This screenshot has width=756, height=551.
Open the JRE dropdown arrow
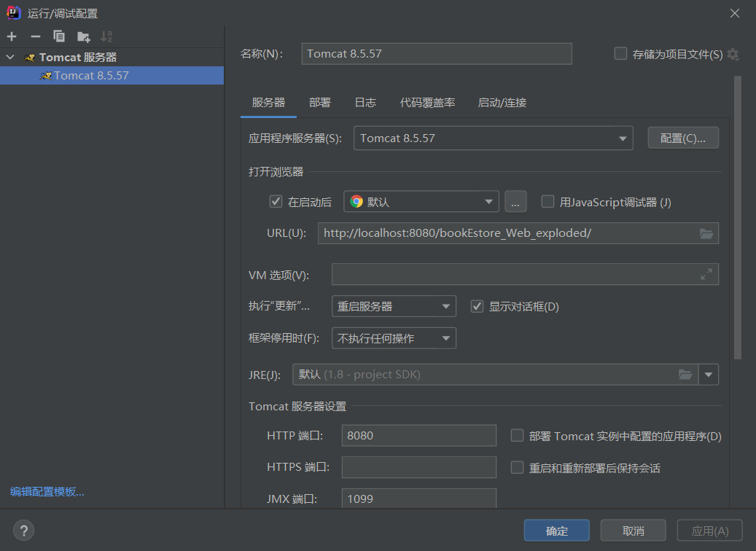coord(709,375)
